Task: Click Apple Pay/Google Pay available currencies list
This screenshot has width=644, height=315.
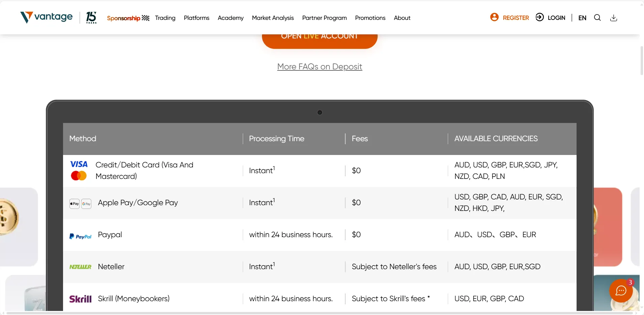Action: pos(509,202)
